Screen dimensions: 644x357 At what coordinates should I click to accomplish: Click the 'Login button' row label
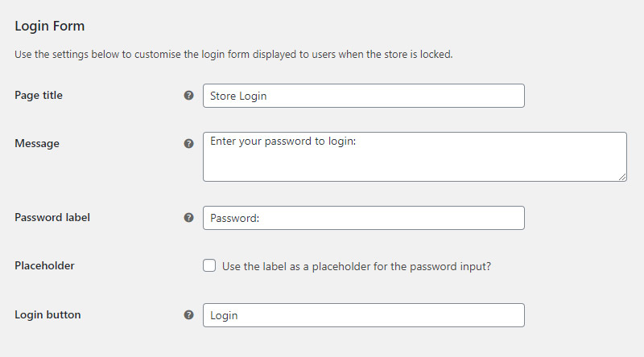click(x=47, y=314)
